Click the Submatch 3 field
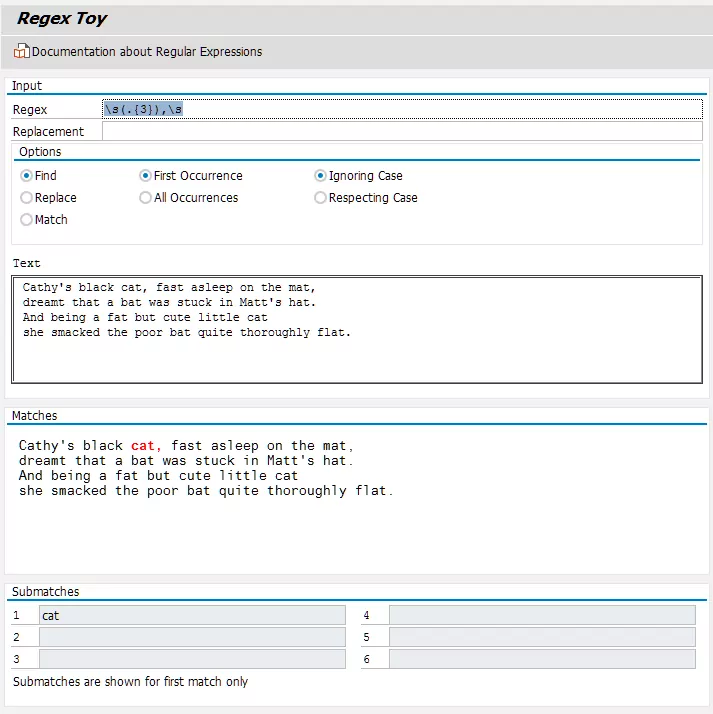713x714 pixels. point(192,659)
